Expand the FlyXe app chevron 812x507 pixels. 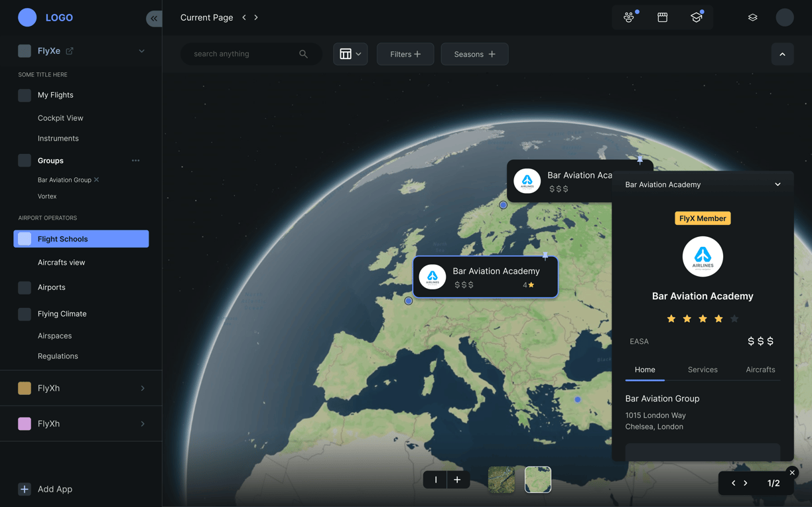click(141, 51)
